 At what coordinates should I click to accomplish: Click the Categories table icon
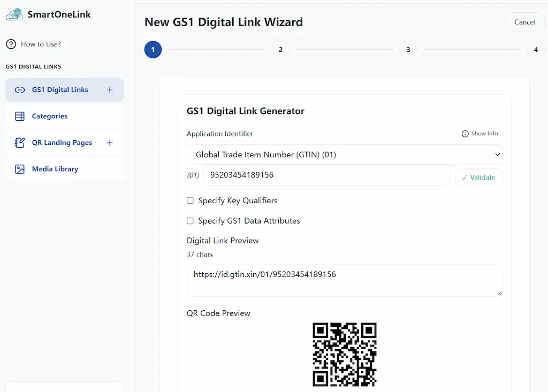tap(20, 117)
